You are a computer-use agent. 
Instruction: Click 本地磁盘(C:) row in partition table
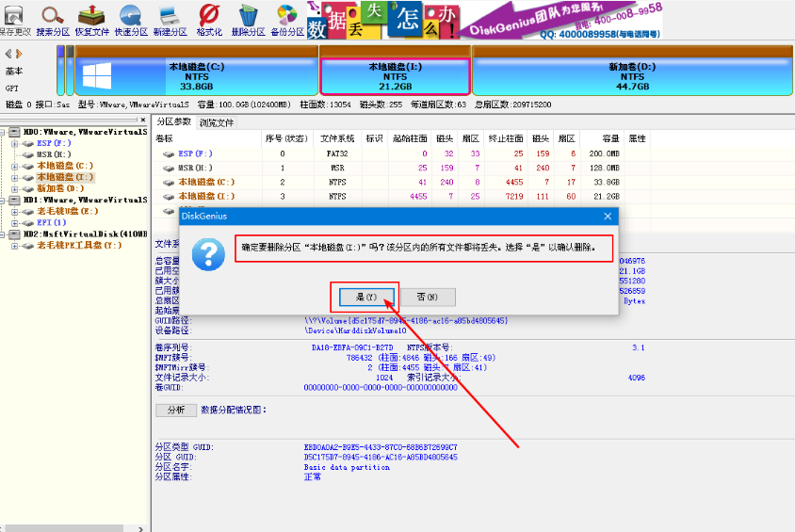coord(400,182)
